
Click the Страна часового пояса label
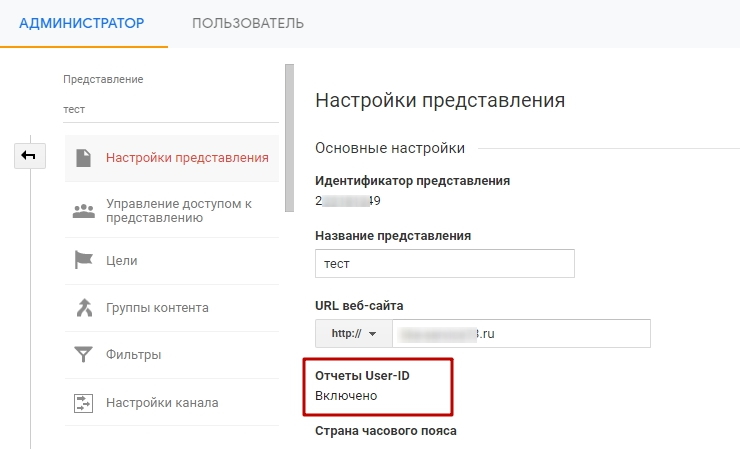[386, 431]
